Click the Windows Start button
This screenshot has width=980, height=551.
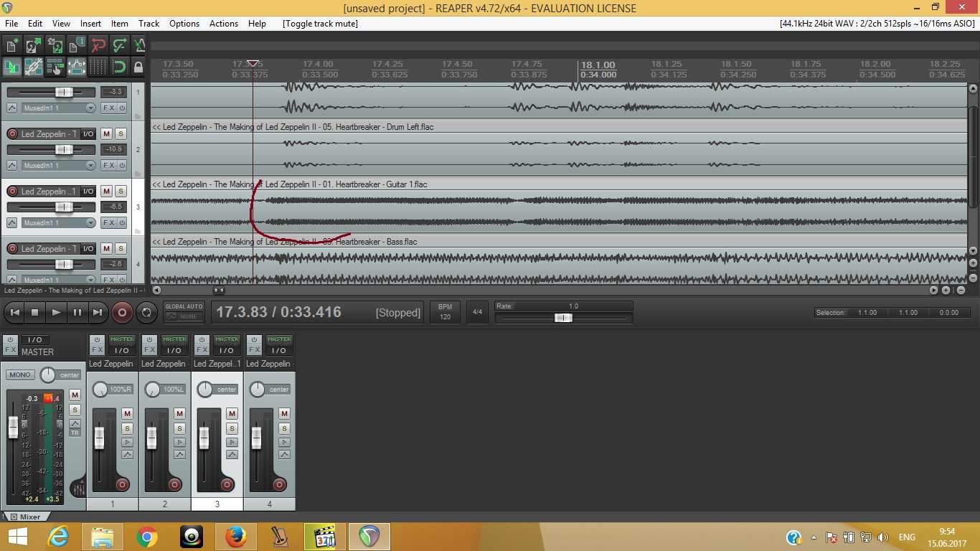17,537
